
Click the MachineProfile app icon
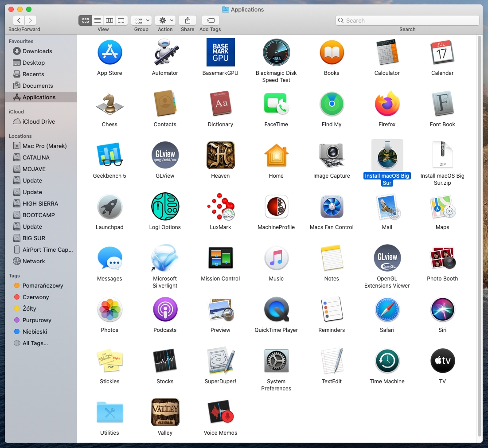tap(276, 206)
